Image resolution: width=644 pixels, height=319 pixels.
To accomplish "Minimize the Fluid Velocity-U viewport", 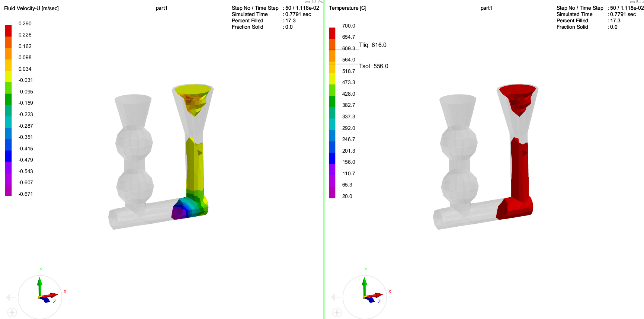I will 308,1.
